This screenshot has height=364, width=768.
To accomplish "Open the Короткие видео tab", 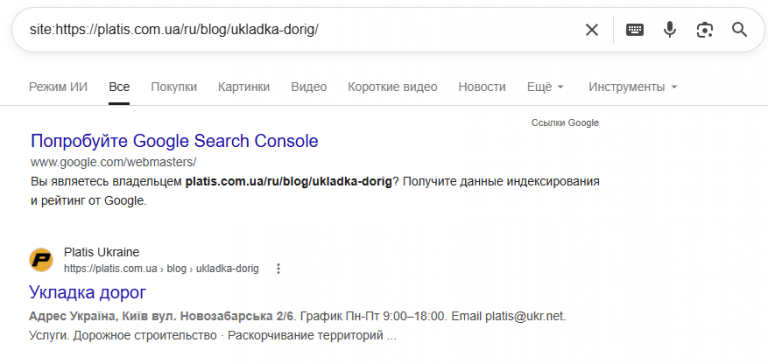I will pos(392,87).
